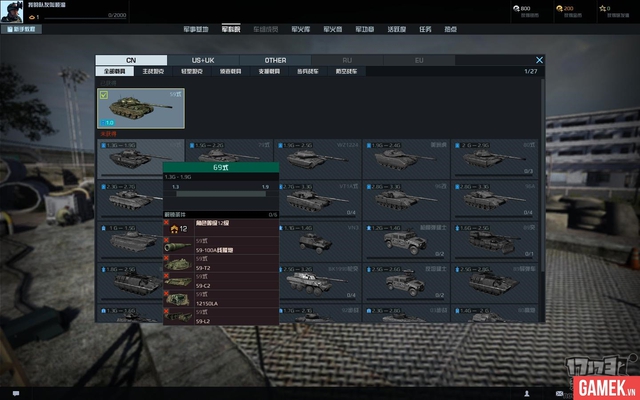Click the vehicle list vertical scrollbar
640x400 pixels.
click(x=542, y=176)
